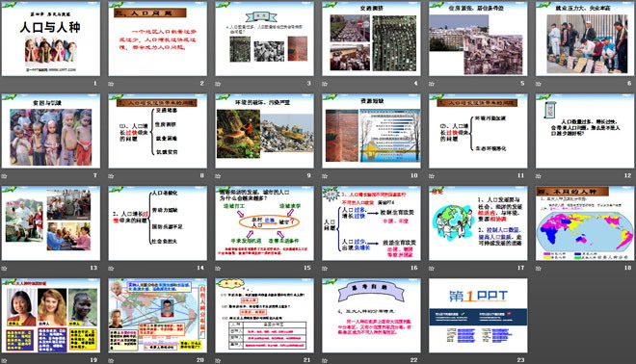636x364 pixels.
Task: Select slide 11 thumbnail
Action: click(x=478, y=131)
